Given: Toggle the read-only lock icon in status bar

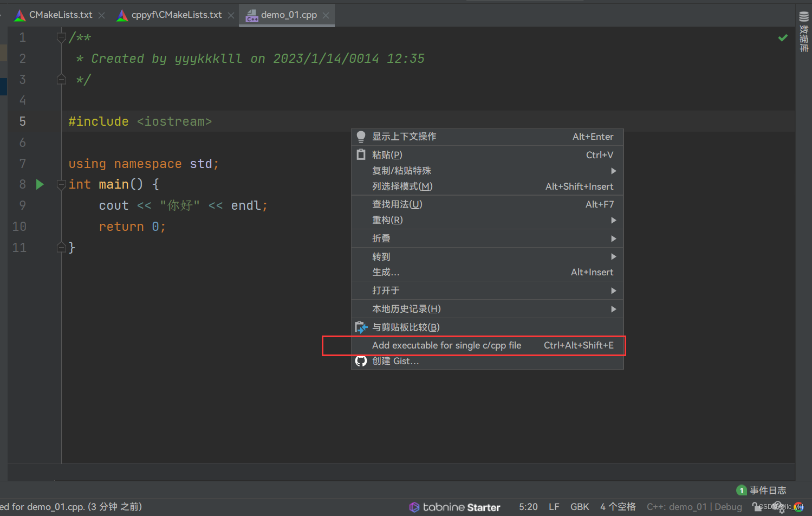Looking at the screenshot, I should [x=757, y=507].
